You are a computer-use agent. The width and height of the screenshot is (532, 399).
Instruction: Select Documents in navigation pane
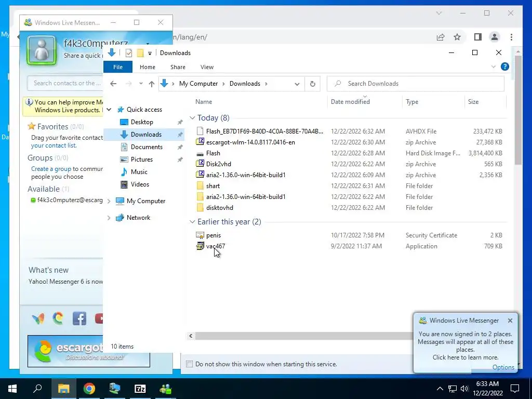tap(147, 147)
